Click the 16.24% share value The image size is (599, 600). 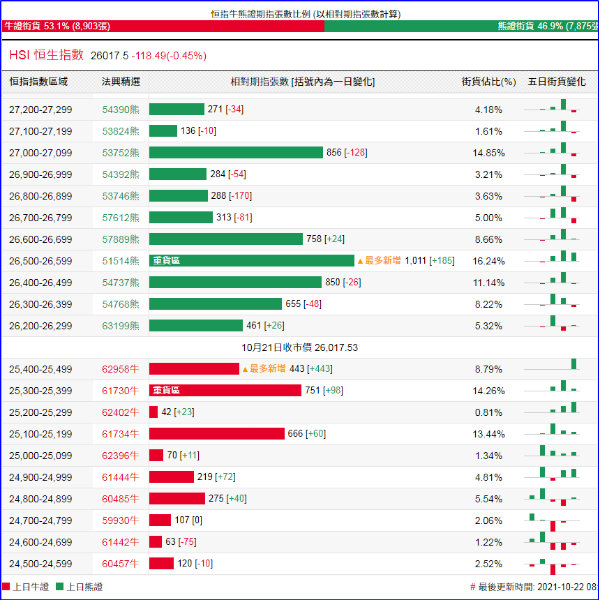(489, 261)
